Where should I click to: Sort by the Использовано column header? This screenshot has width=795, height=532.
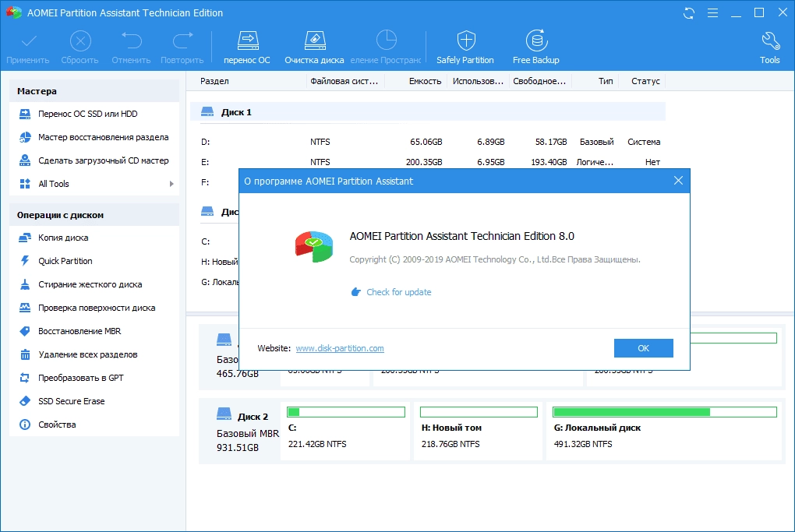pos(478,81)
